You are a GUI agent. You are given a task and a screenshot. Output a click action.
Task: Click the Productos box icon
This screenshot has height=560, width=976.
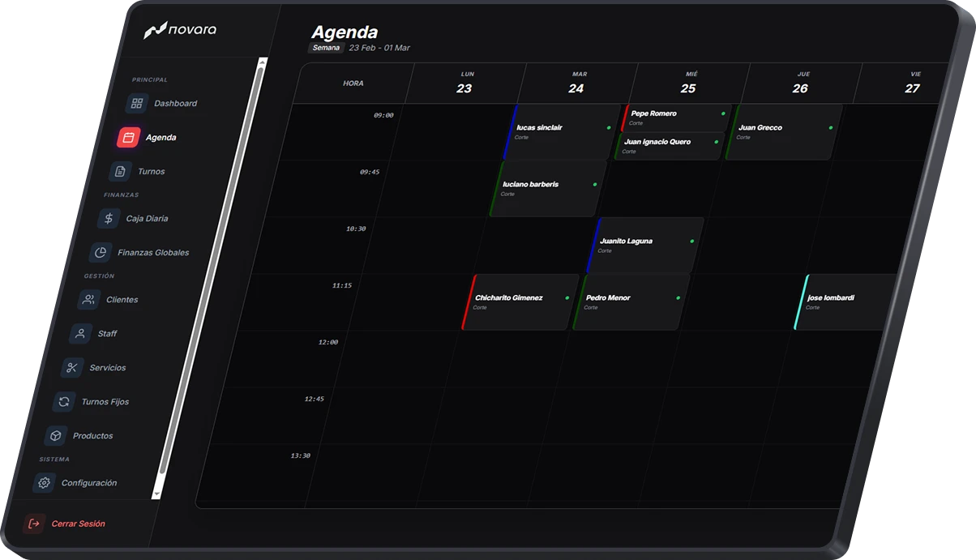click(x=55, y=436)
